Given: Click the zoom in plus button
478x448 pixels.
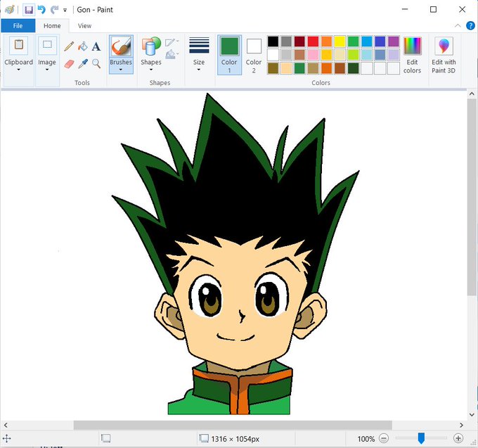Looking at the screenshot, I should tap(458, 439).
